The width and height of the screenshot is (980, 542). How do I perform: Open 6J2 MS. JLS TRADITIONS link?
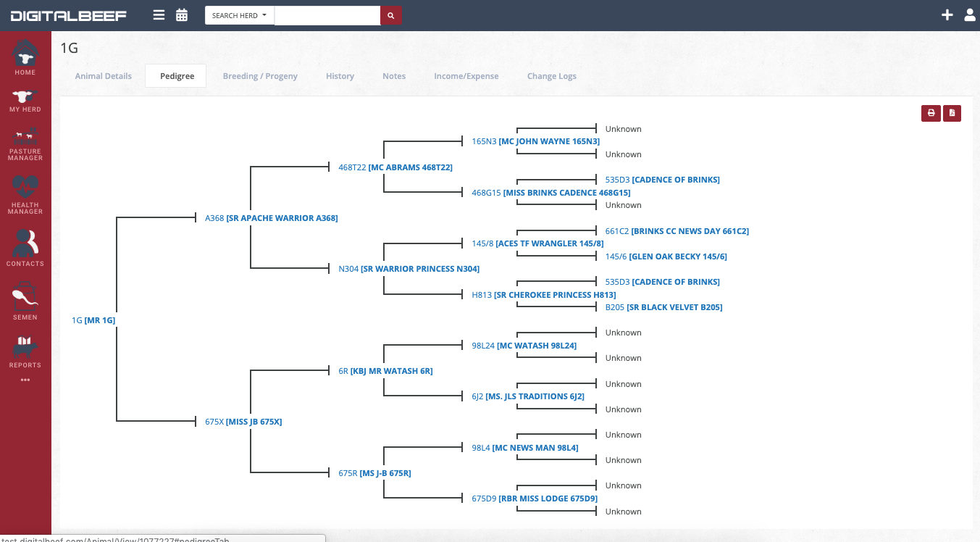pos(528,396)
